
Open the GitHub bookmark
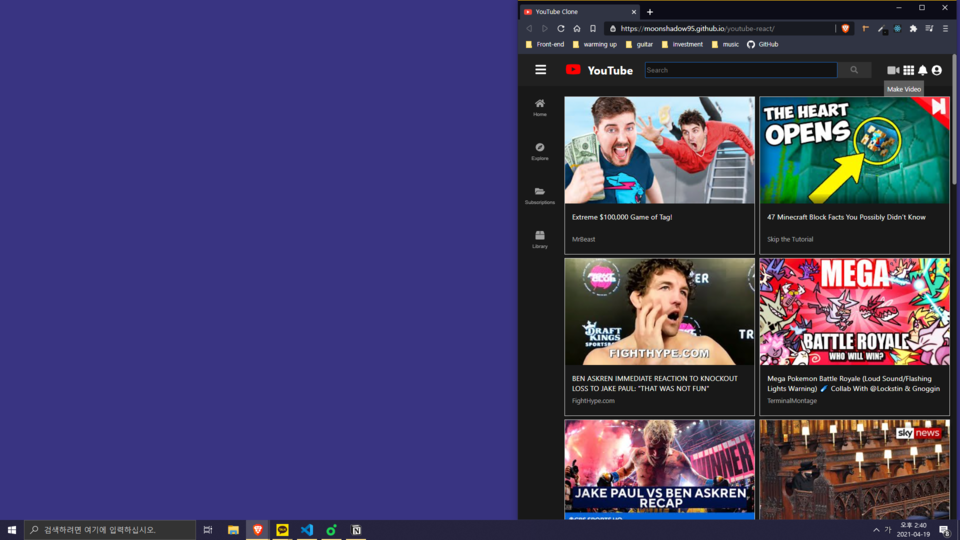tap(762, 44)
